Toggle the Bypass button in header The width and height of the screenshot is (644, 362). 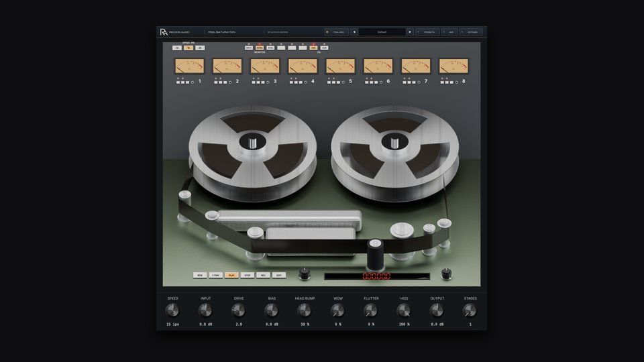point(471,32)
